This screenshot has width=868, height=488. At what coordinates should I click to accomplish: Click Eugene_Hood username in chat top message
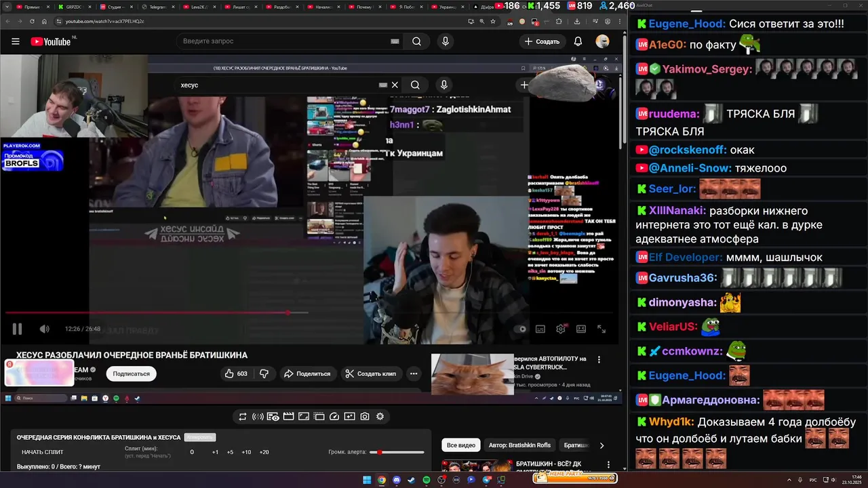click(x=687, y=24)
